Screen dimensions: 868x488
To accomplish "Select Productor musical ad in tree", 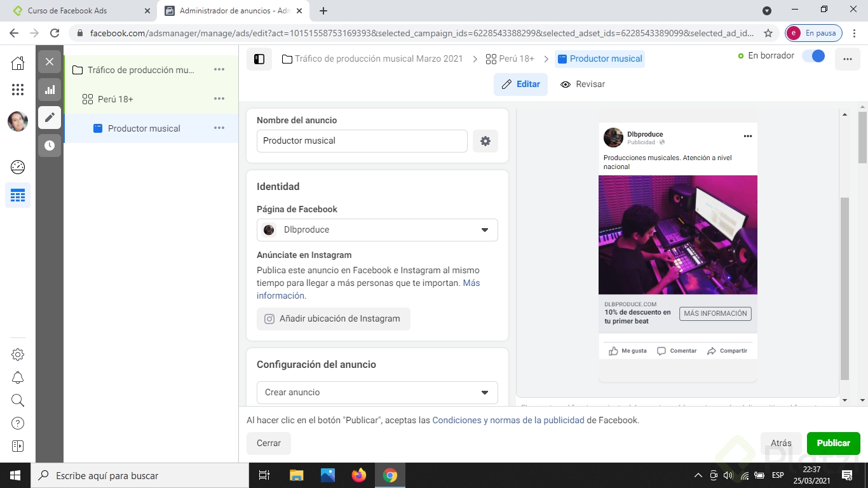I will point(144,128).
